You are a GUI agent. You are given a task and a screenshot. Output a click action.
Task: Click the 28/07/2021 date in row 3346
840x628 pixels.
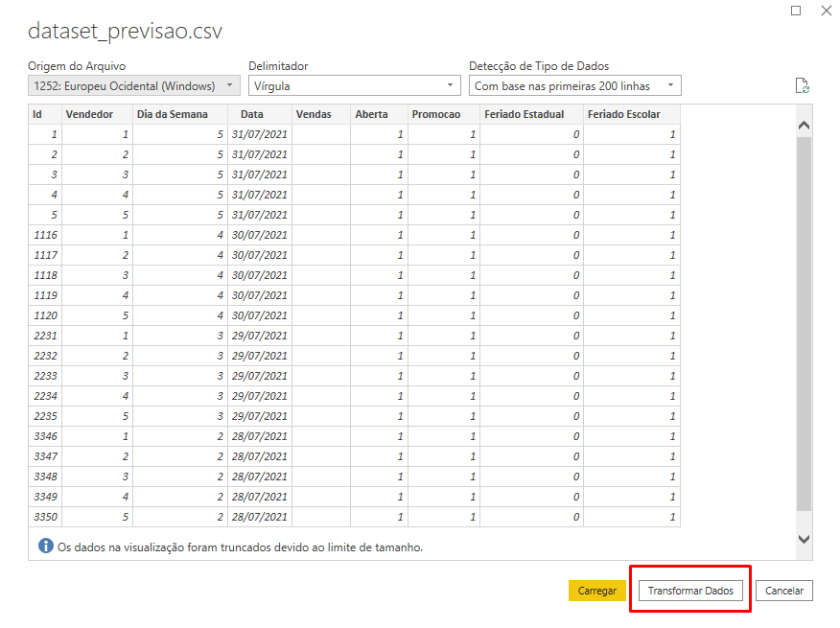pos(259,436)
